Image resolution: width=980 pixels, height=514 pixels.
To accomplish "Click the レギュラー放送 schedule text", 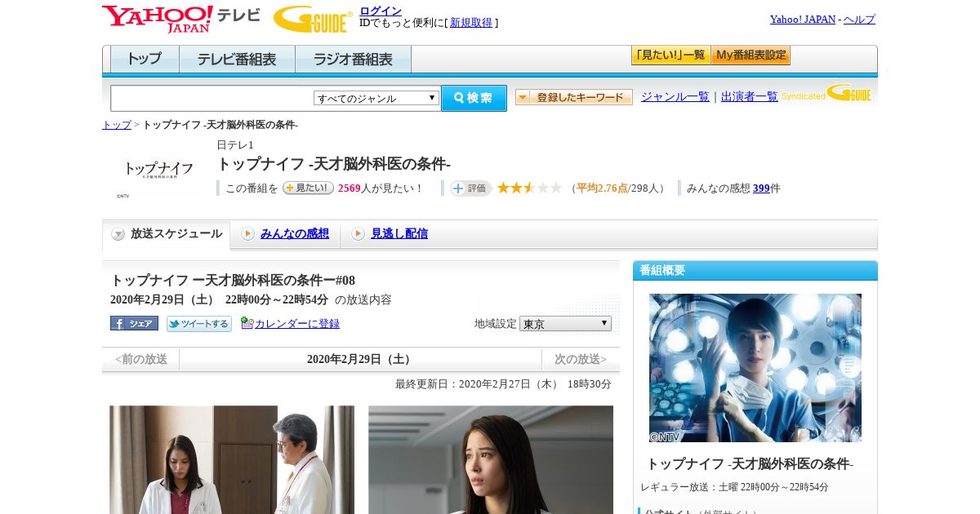I will pos(734,487).
